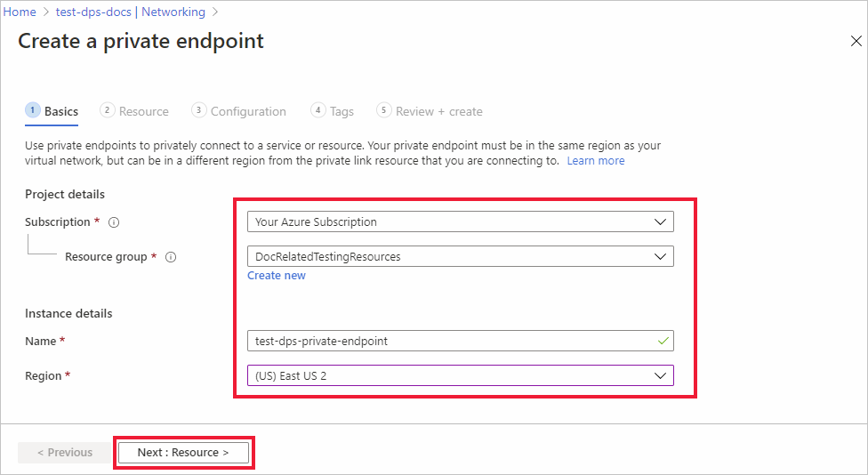
Task: Click the Name input field
Action: pyautogui.click(x=449, y=341)
